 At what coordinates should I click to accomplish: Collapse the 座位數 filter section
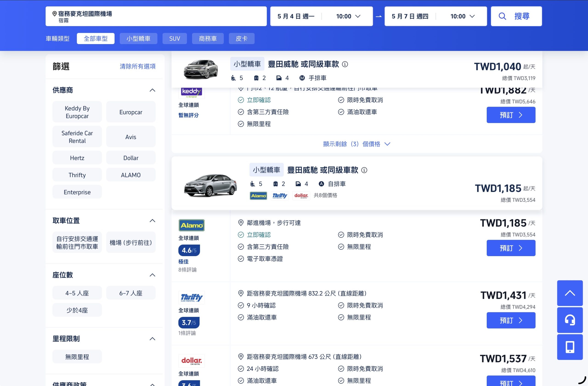pyautogui.click(x=153, y=275)
